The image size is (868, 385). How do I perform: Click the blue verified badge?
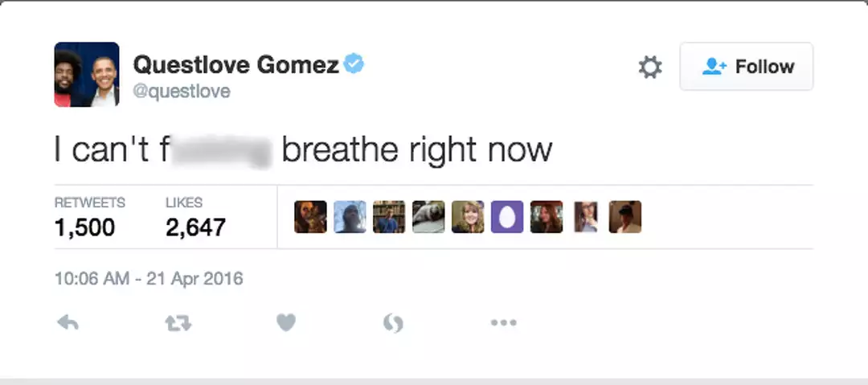354,64
